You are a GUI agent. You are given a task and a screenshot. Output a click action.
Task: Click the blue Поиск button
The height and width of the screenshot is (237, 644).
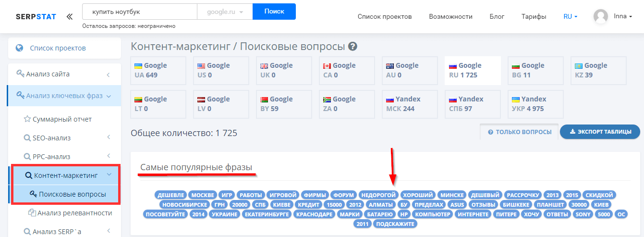click(274, 12)
